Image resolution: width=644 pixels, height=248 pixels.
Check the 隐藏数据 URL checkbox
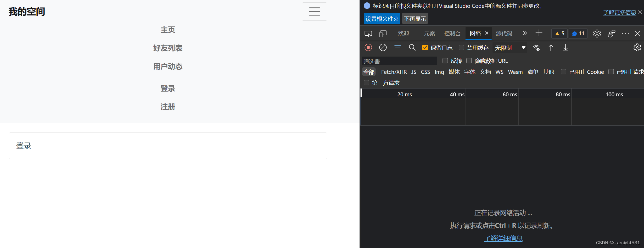(469, 61)
